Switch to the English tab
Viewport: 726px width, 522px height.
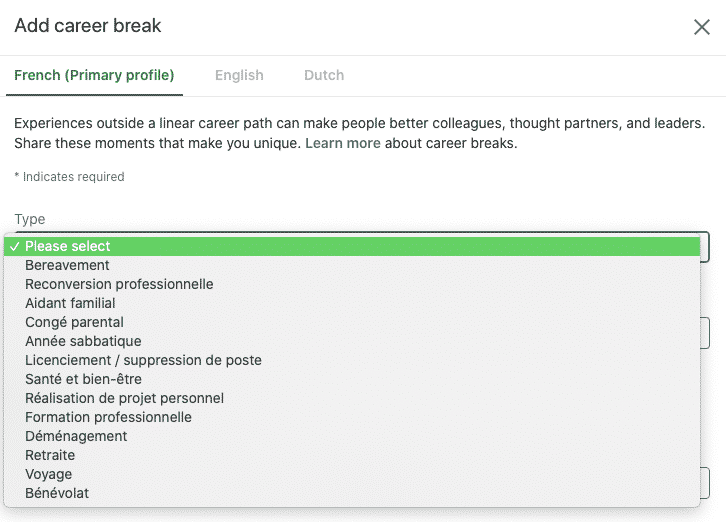239,75
